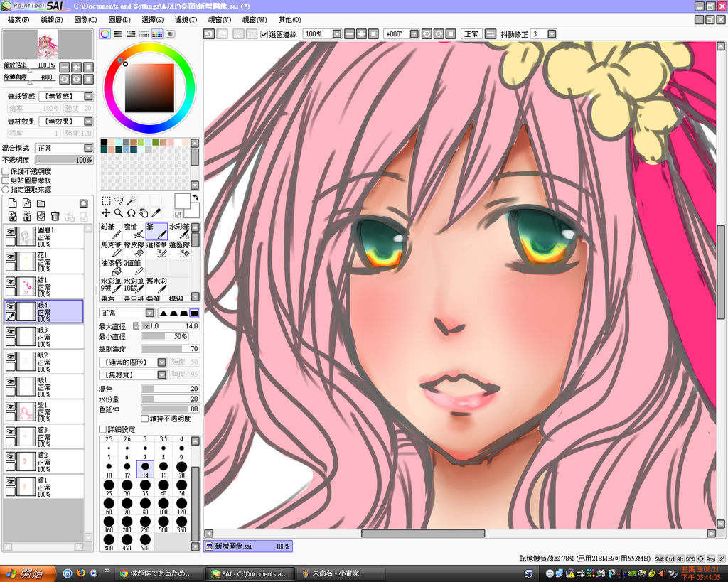The image size is (728, 582).
Task: Hide the 髮1 layer via eye icon
Action: [10, 406]
